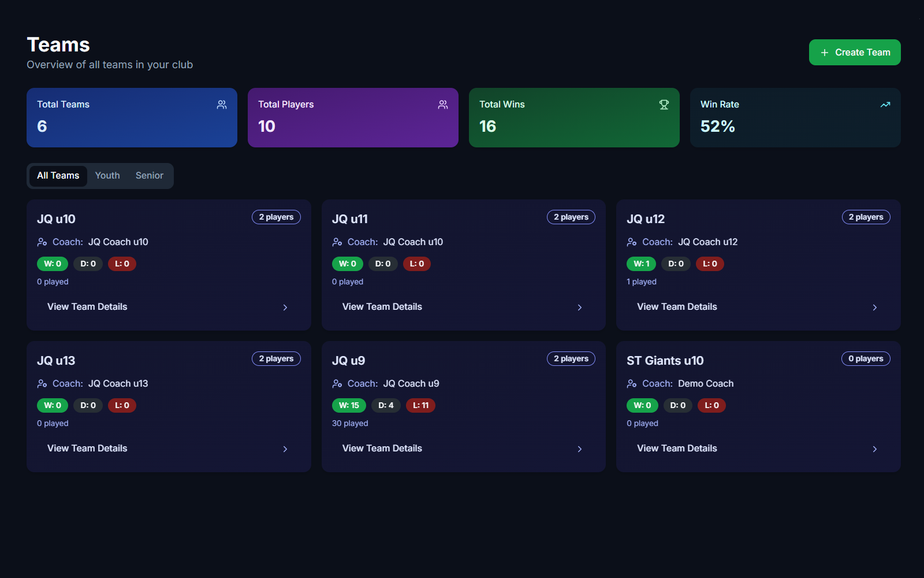Expand ST Giants u10 with its chevron
Image resolution: width=924 pixels, height=578 pixels.
click(875, 449)
